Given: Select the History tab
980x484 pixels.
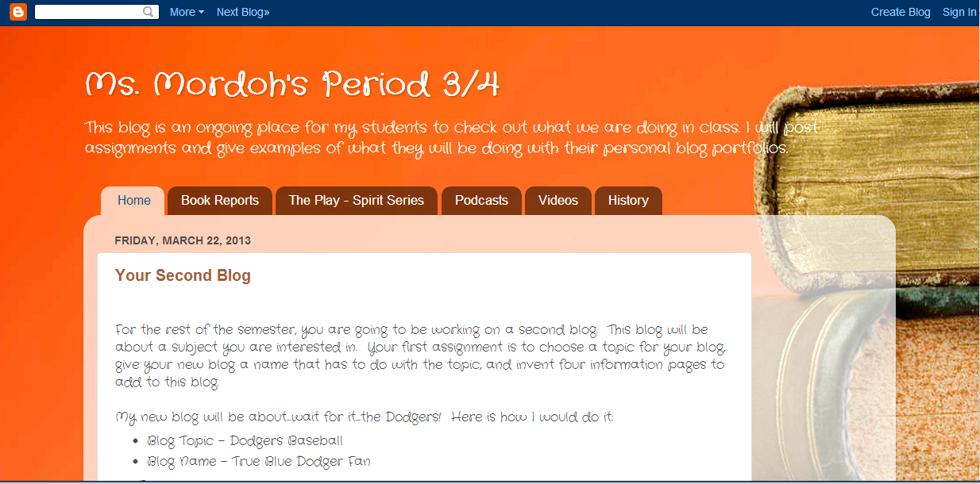Looking at the screenshot, I should (628, 201).
